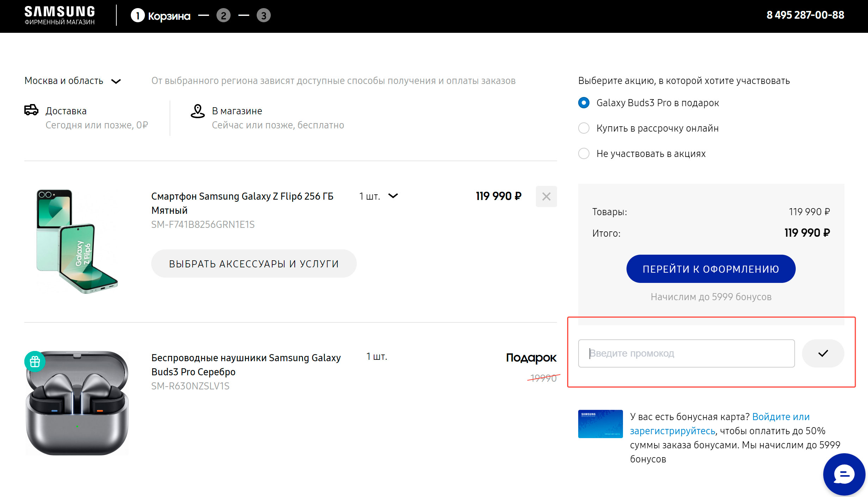The width and height of the screenshot is (868, 497).
Task: Open the chat support bubble
Action: point(844,474)
